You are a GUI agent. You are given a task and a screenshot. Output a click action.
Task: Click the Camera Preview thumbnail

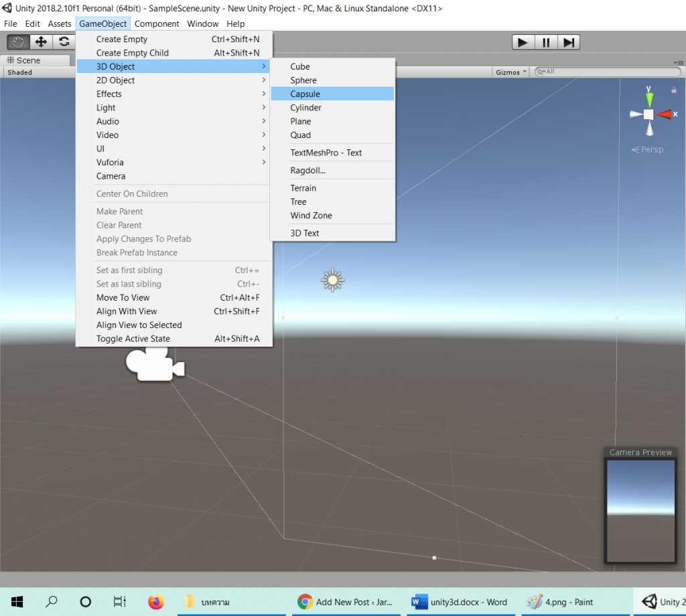coord(640,511)
